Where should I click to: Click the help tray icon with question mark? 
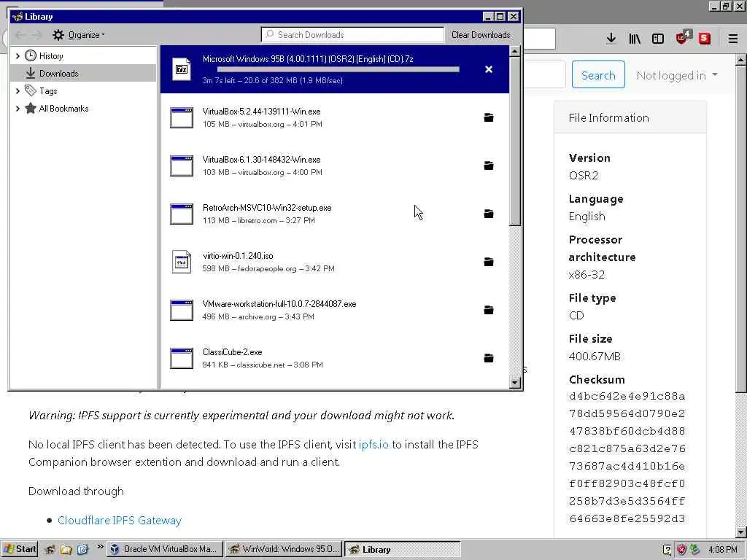point(667,550)
